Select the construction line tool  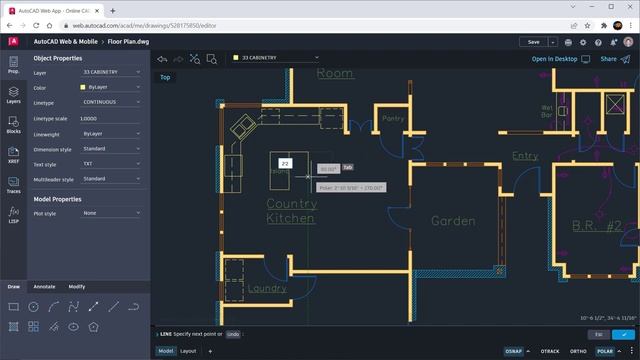tap(113, 307)
